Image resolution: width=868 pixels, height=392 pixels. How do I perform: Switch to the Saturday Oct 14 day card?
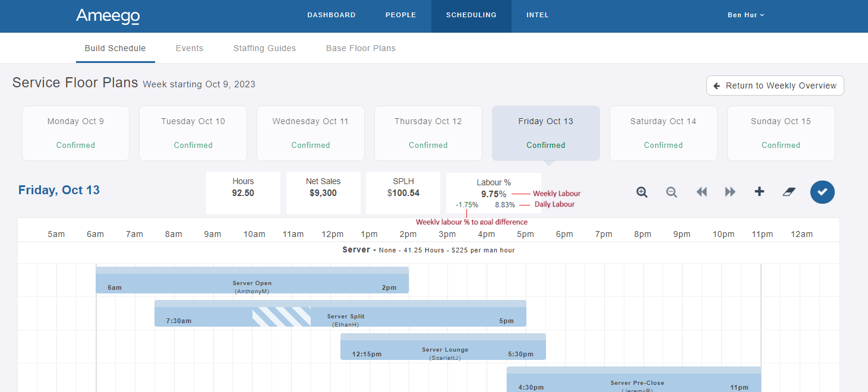[x=663, y=133]
